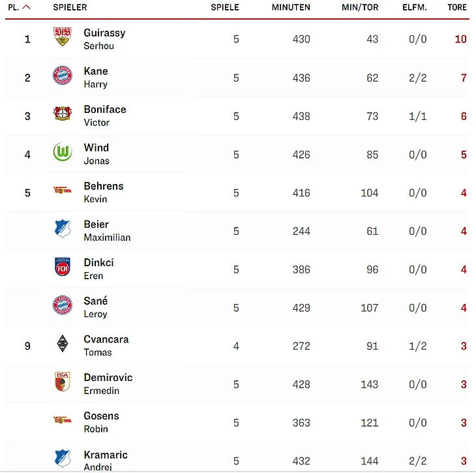Click the Heidenheim logo beside Dinkci
The width and height of the screenshot is (476, 473).
(63, 267)
